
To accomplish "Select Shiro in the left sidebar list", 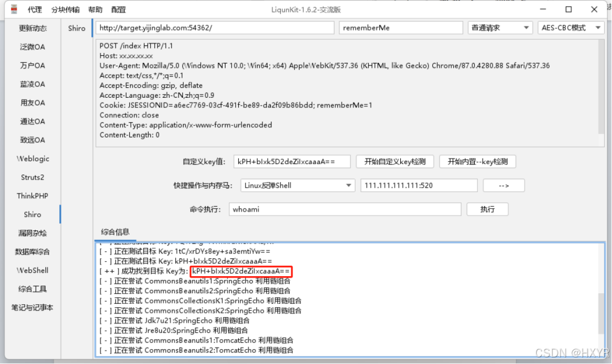I will tap(33, 214).
